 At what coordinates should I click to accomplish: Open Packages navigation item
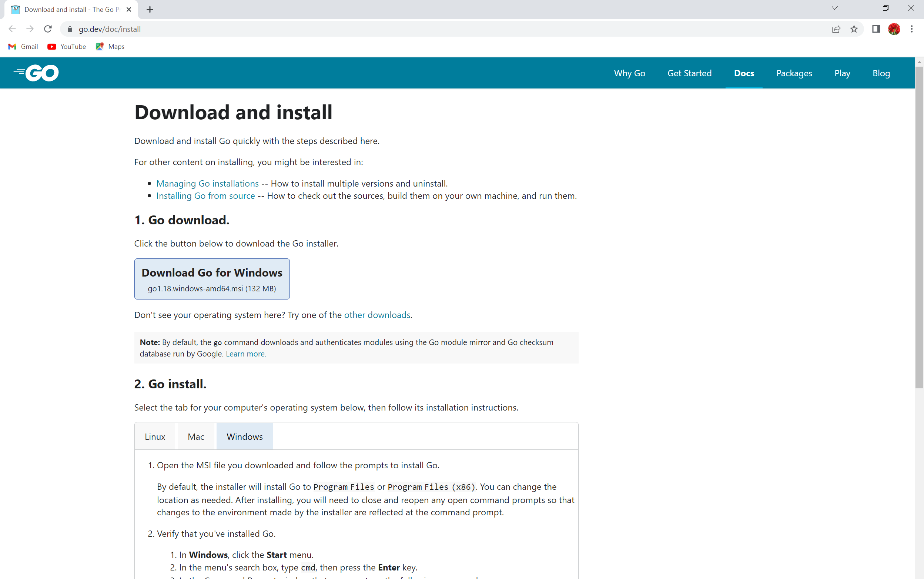(794, 73)
